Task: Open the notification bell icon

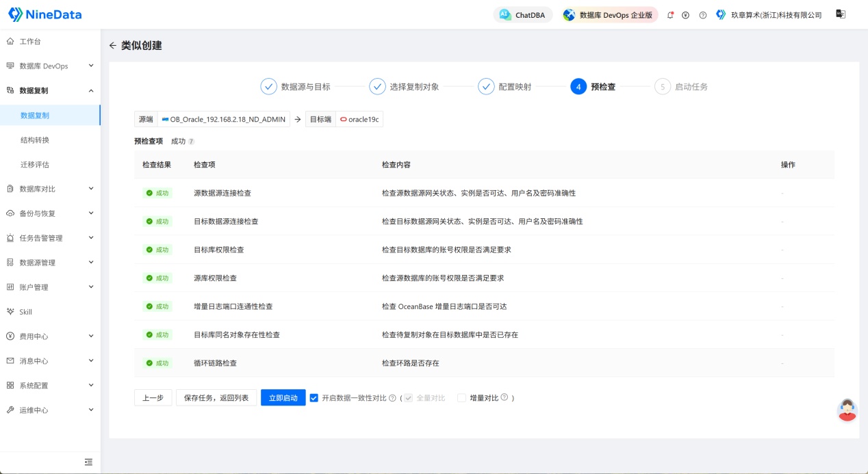Action: [670, 15]
